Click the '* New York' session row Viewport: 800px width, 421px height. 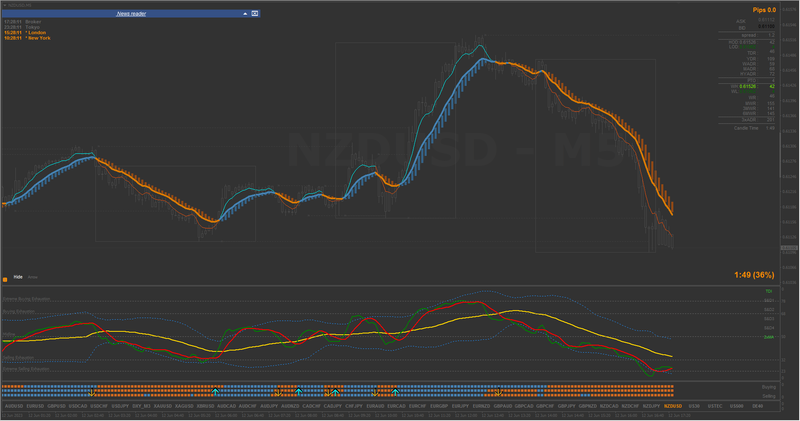coord(27,38)
